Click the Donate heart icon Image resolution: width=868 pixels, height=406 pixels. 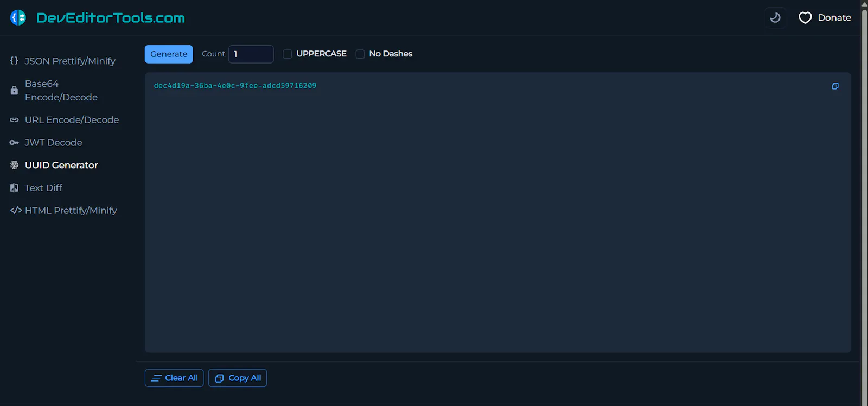click(805, 18)
